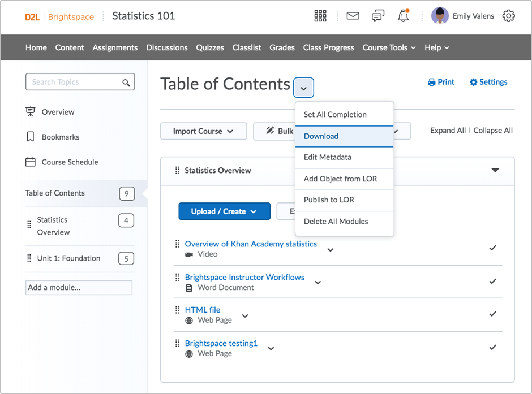532x394 pixels.
Task: Toggle completion checkmark for HTML file
Action: (492, 314)
